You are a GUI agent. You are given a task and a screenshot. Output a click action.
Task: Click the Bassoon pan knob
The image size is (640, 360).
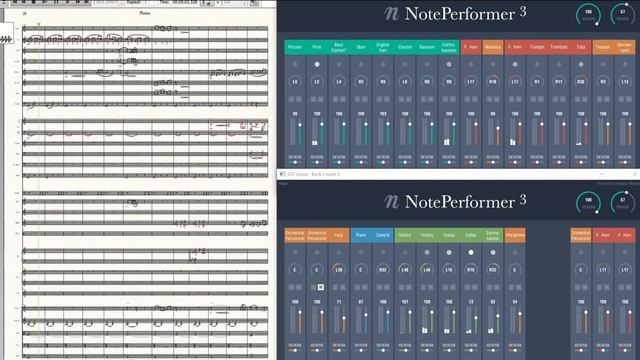pos(427,82)
